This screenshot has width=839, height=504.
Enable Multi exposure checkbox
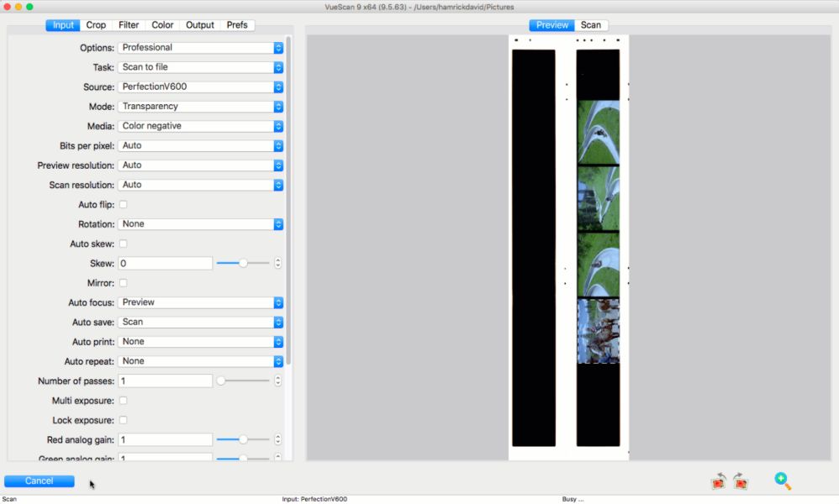123,401
